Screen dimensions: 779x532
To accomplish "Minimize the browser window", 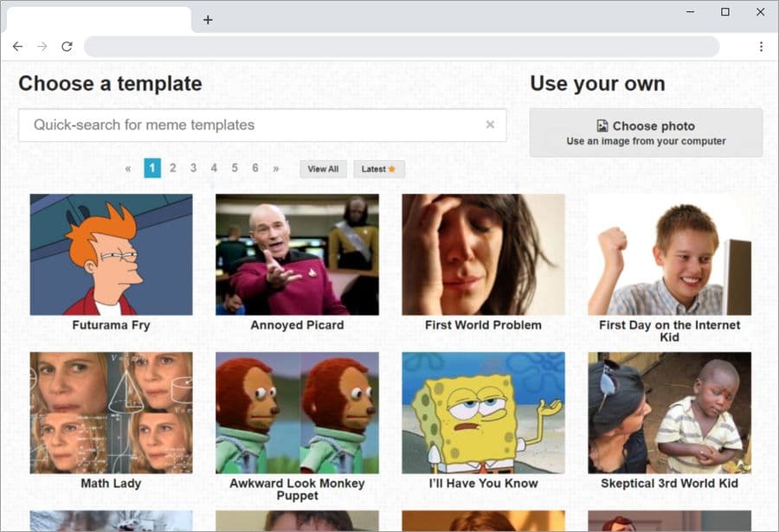I will tap(691, 12).
